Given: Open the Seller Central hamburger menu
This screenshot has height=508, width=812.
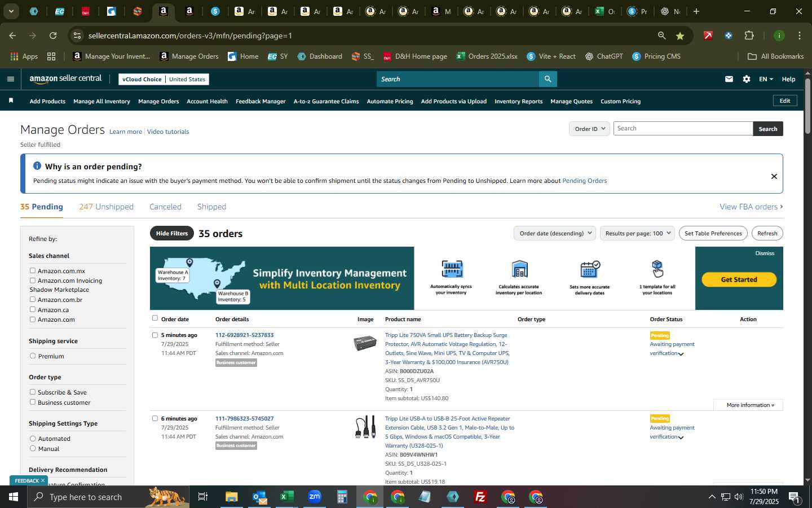Looking at the screenshot, I should (10, 79).
